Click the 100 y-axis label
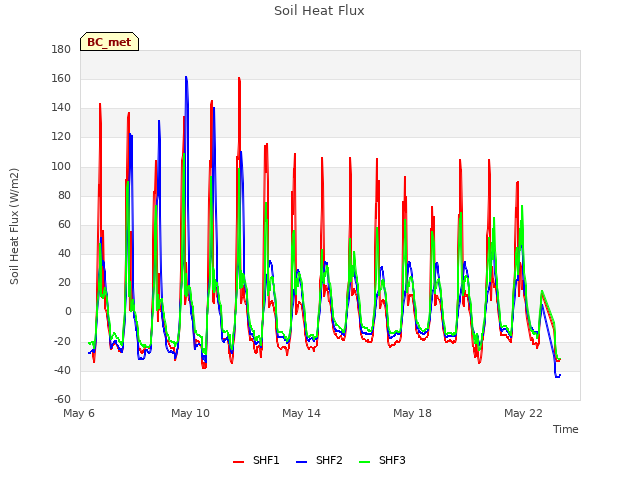This screenshot has width=640, height=480. point(61,166)
